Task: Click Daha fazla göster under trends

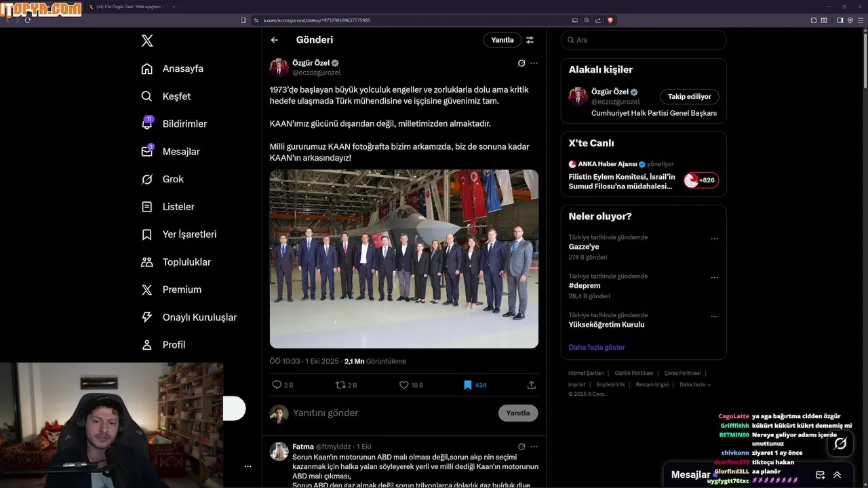Action: tap(597, 347)
